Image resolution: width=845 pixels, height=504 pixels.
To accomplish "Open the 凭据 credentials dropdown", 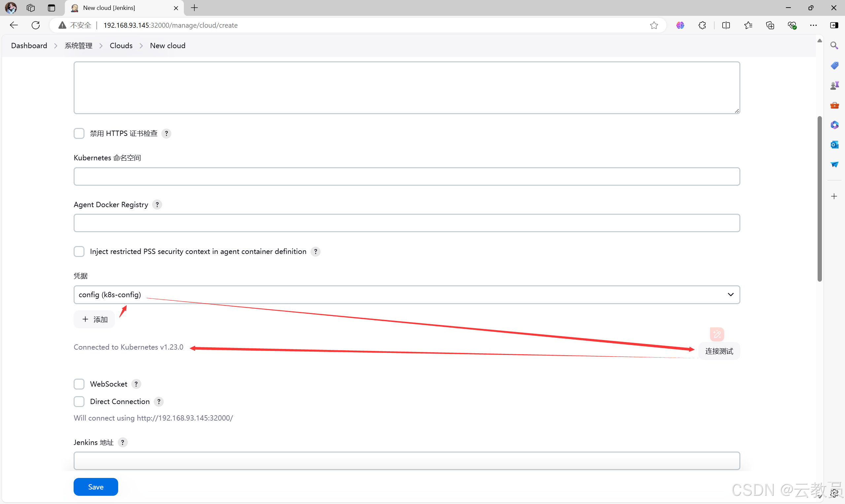I will click(407, 295).
